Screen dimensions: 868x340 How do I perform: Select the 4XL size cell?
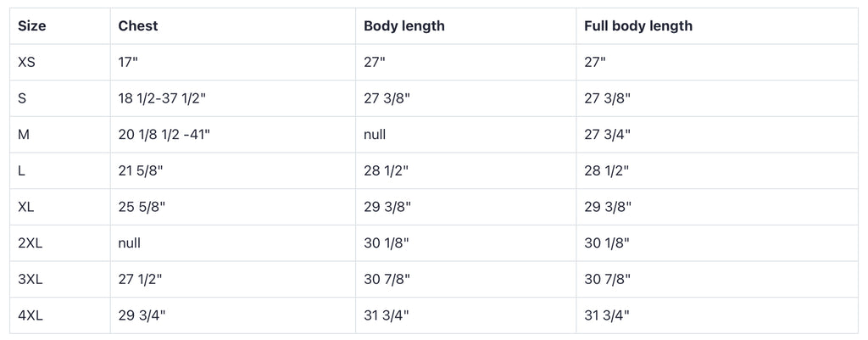pos(31,315)
